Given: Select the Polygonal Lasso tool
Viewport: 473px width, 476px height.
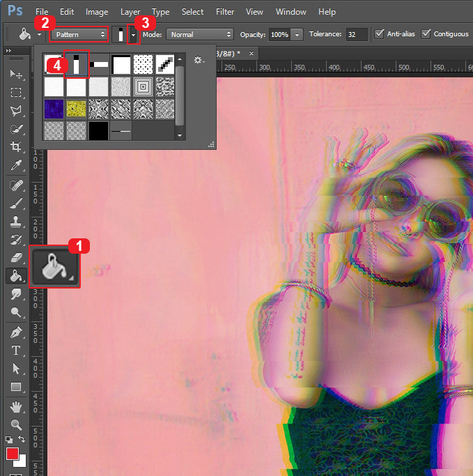Looking at the screenshot, I should [16, 111].
